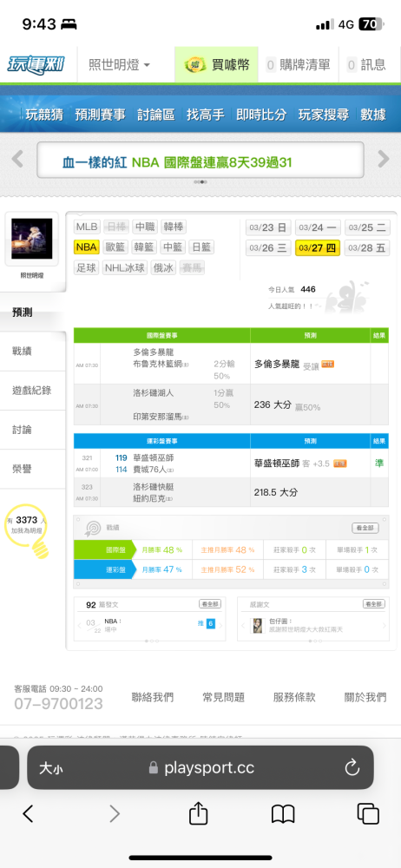Screen dimensions: 401x868
Task: Select the NBA league filter
Action: [x=87, y=247]
